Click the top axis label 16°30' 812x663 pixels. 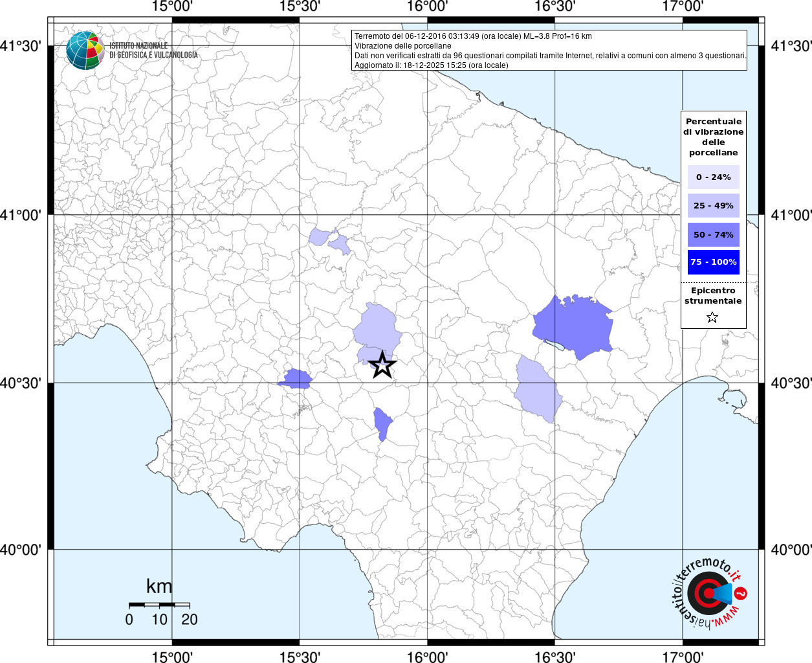[x=554, y=6]
